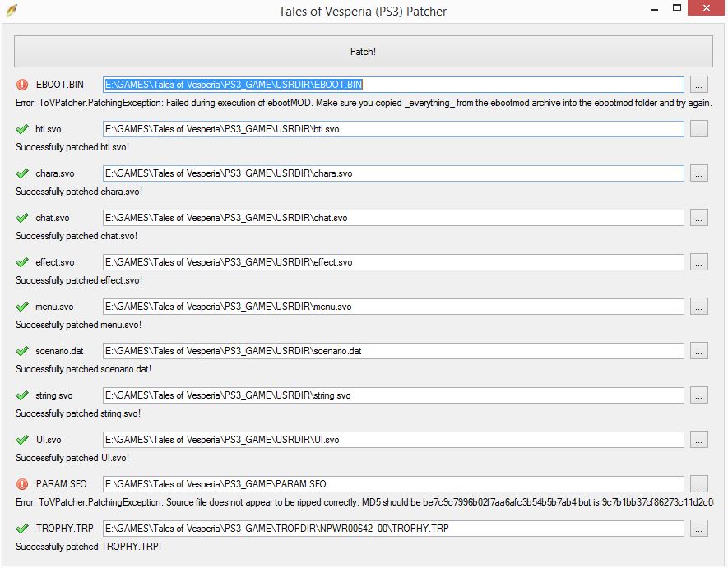Viewport: 728px width, 568px height.
Task: Click the ... button next to menu.svo path
Action: coord(698,307)
